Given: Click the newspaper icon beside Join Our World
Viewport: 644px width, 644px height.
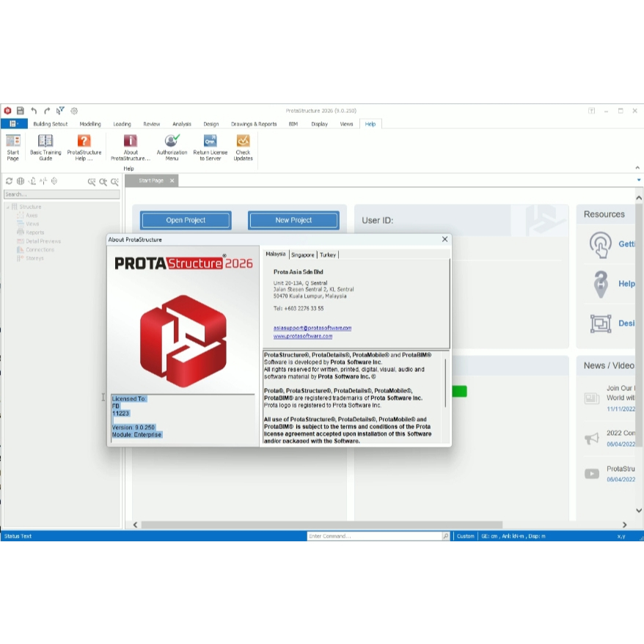Looking at the screenshot, I should click(x=591, y=398).
